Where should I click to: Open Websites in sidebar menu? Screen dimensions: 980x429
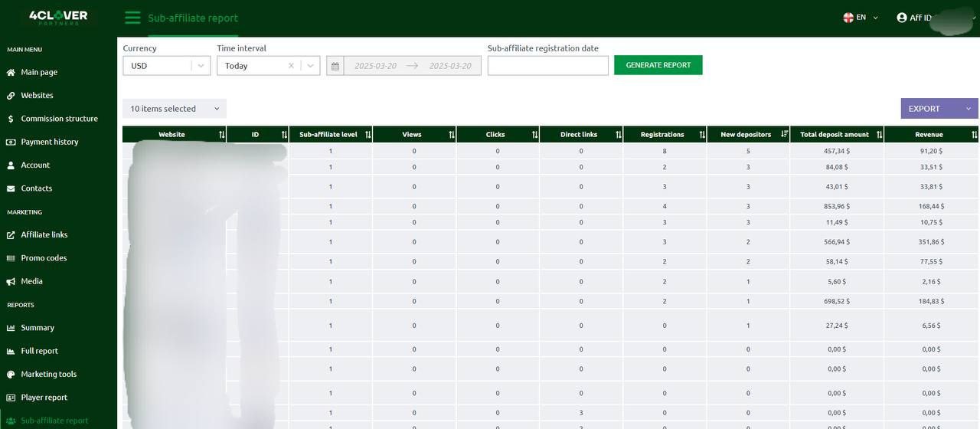(37, 96)
